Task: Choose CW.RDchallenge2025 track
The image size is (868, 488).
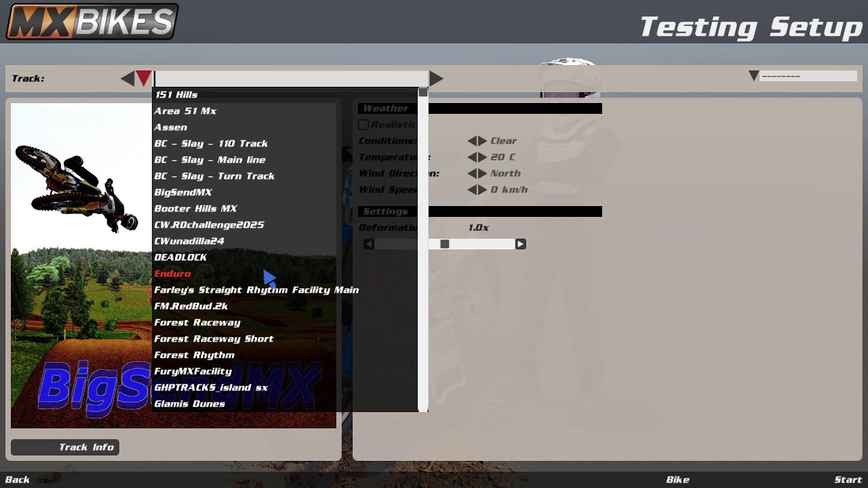Action: click(x=209, y=225)
